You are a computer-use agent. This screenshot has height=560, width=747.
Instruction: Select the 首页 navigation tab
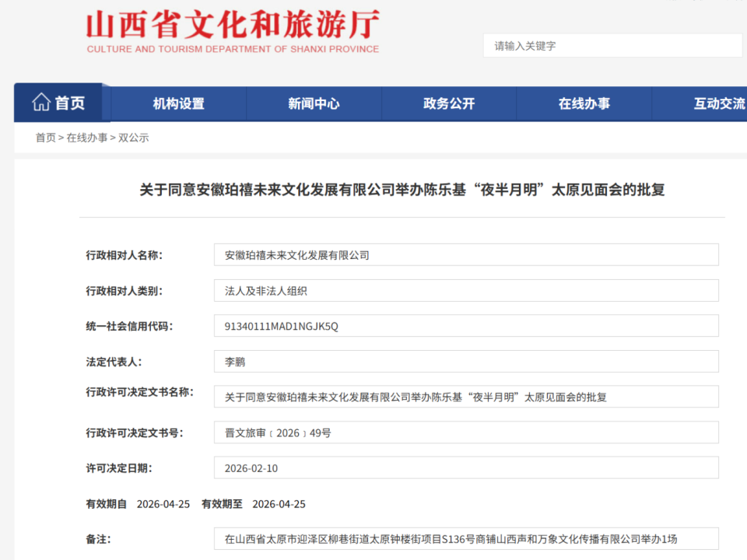click(x=66, y=102)
